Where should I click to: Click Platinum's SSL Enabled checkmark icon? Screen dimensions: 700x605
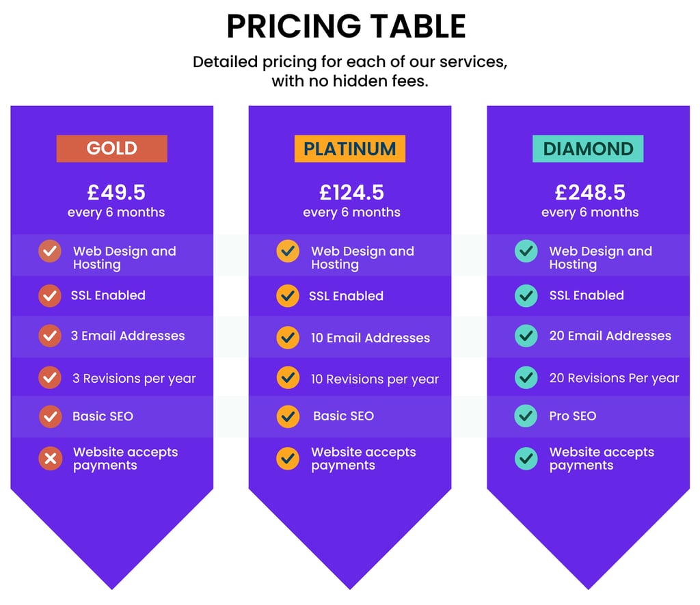[x=288, y=296]
